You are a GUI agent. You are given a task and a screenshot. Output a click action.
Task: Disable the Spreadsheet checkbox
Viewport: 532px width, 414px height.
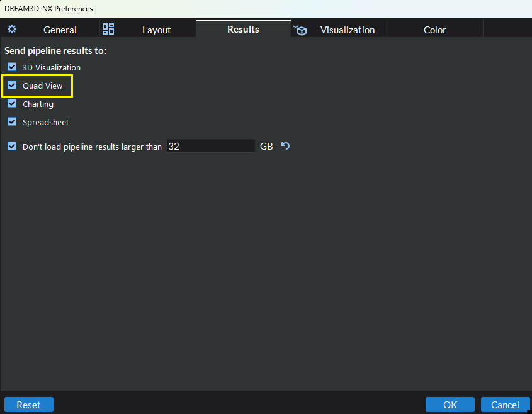pyautogui.click(x=12, y=121)
